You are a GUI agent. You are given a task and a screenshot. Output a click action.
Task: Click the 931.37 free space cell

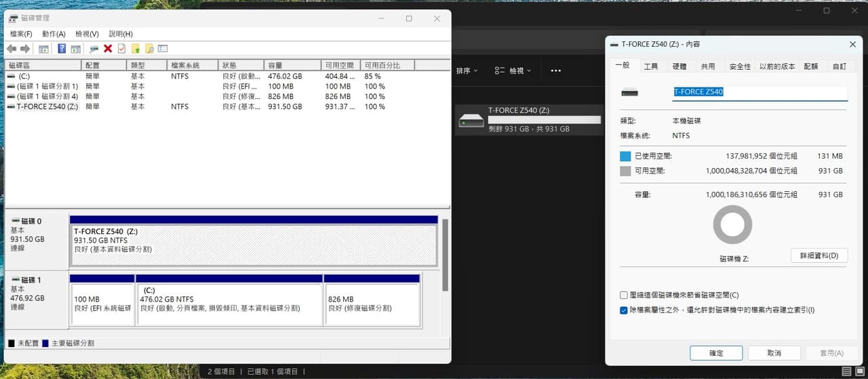tap(341, 106)
